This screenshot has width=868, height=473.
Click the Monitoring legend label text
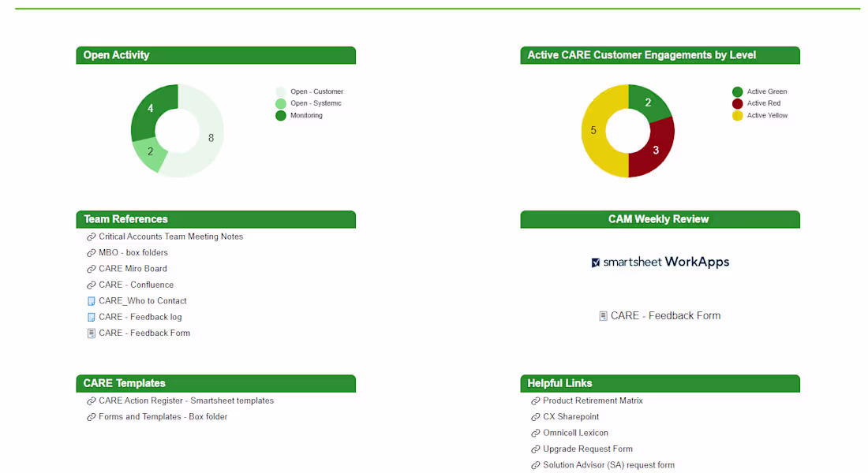[x=306, y=116]
